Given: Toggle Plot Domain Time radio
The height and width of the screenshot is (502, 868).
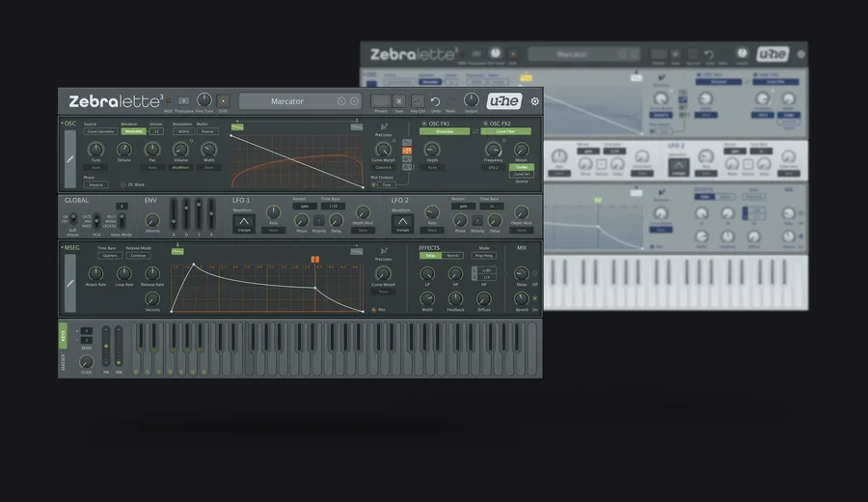Looking at the screenshot, I should (373, 184).
